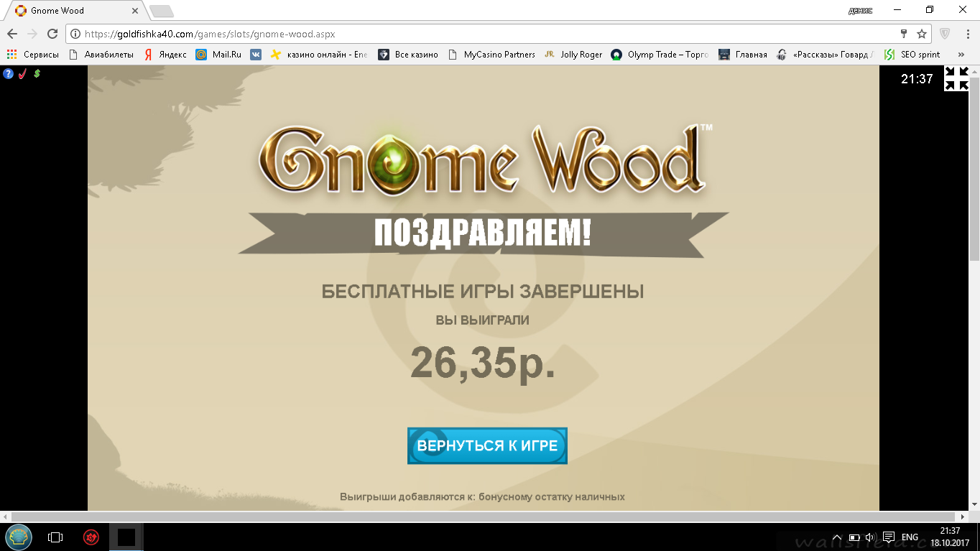Image resolution: width=980 pixels, height=551 pixels.
Task: Click the green dollar sign icon
Action: (37, 73)
